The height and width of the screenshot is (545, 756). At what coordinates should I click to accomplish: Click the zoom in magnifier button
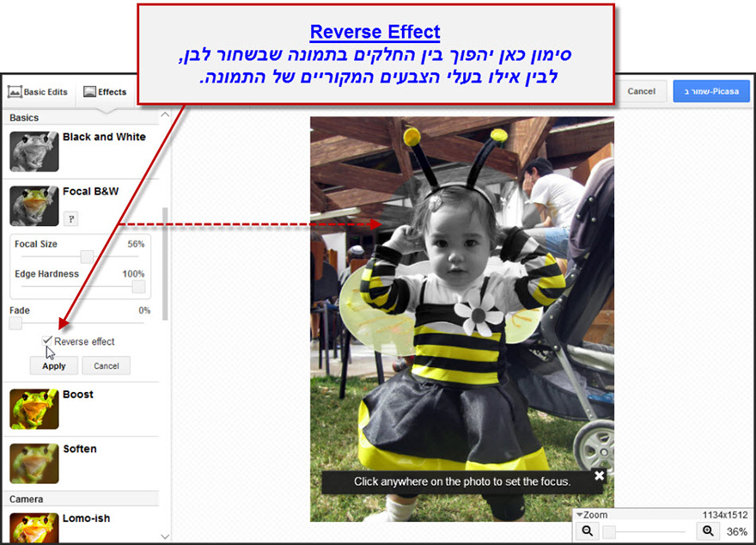[708, 531]
